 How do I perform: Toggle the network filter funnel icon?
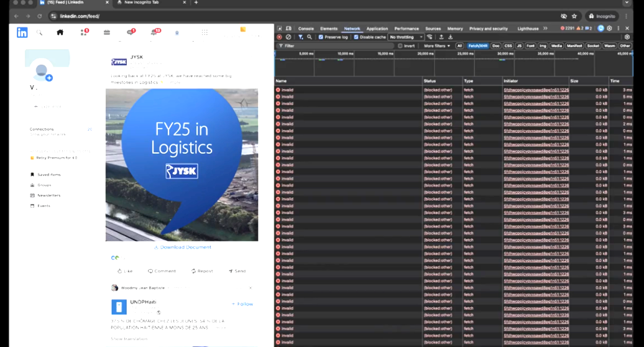[x=301, y=37]
